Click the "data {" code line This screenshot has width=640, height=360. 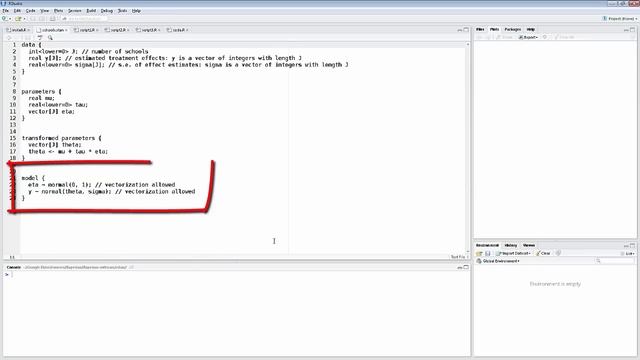[x=31, y=44]
